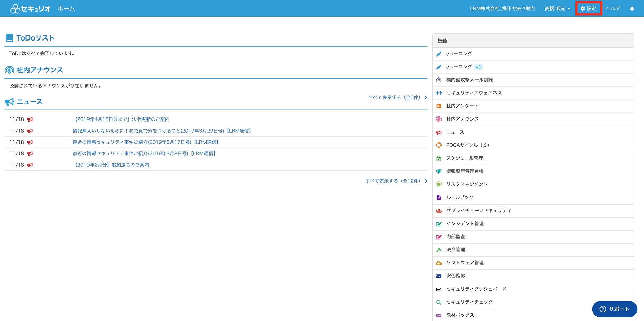Click the LRM株式会社_操作方法ご案内 organization name
This screenshot has width=644, height=321.
click(502, 9)
